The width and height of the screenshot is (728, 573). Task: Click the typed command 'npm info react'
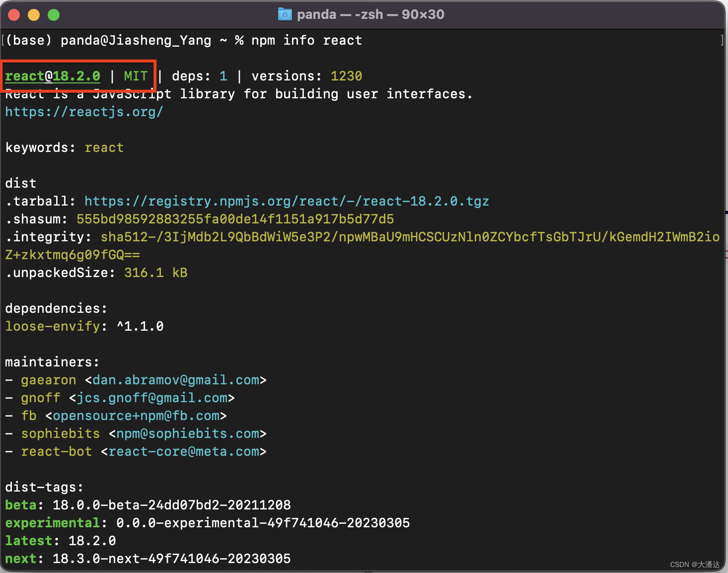point(307,40)
